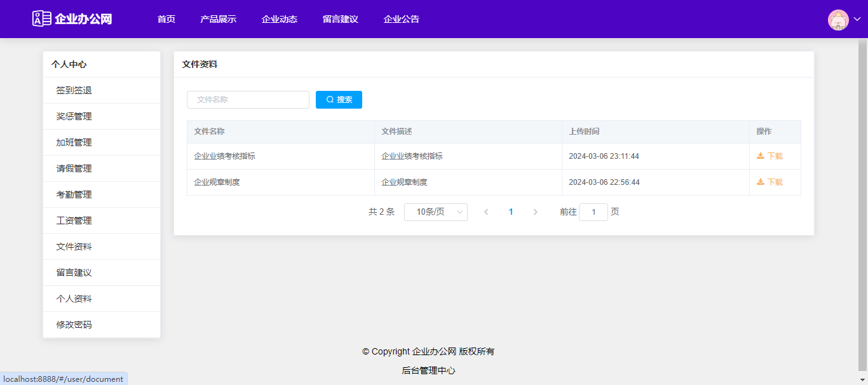
Task: Open 首页 in top navigation
Action: (x=166, y=19)
